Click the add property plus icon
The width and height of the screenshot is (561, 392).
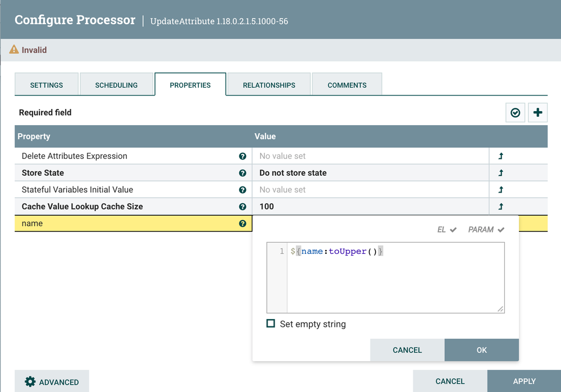point(537,113)
